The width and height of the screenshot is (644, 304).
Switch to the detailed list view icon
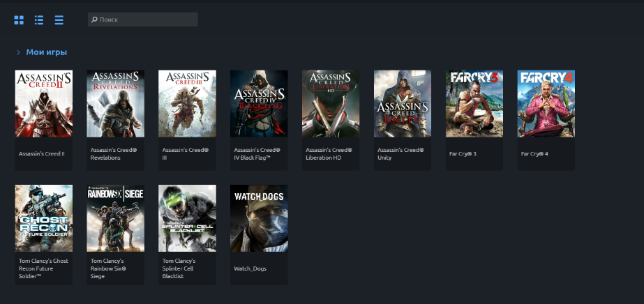pyautogui.click(x=39, y=20)
